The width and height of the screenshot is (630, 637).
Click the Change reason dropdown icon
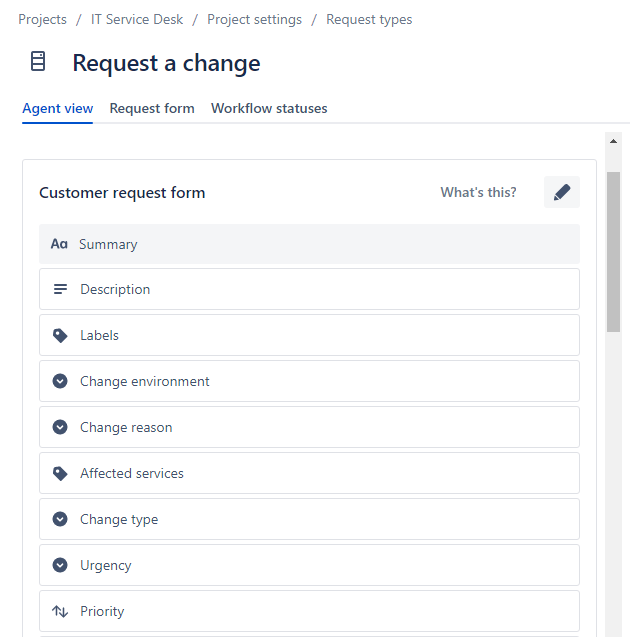[60, 427]
